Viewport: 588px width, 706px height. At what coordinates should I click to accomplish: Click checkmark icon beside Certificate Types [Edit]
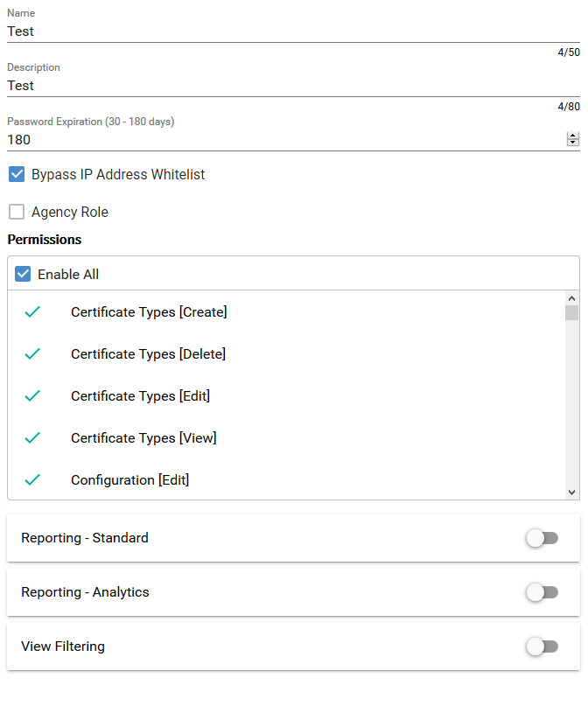click(32, 396)
